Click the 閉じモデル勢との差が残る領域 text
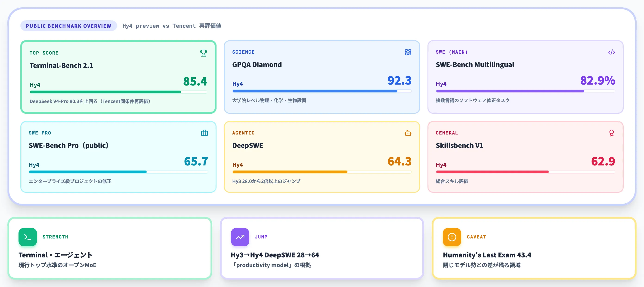The height and width of the screenshot is (287, 644). click(x=482, y=265)
